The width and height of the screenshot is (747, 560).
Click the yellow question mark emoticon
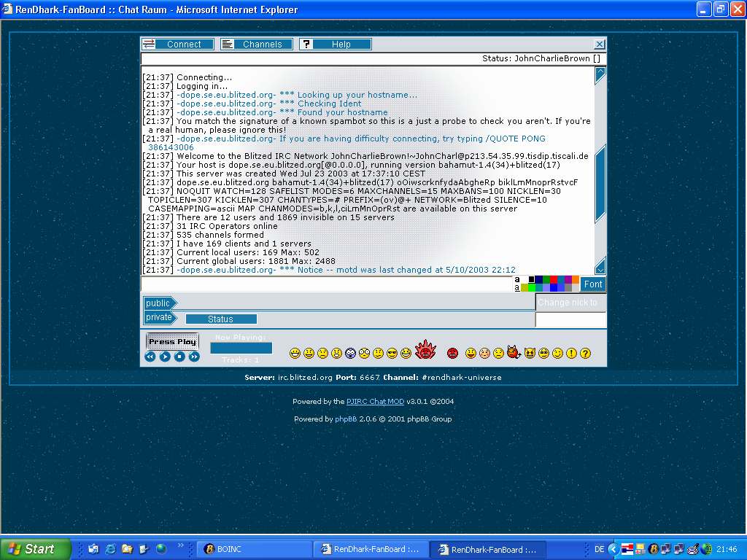click(x=585, y=354)
